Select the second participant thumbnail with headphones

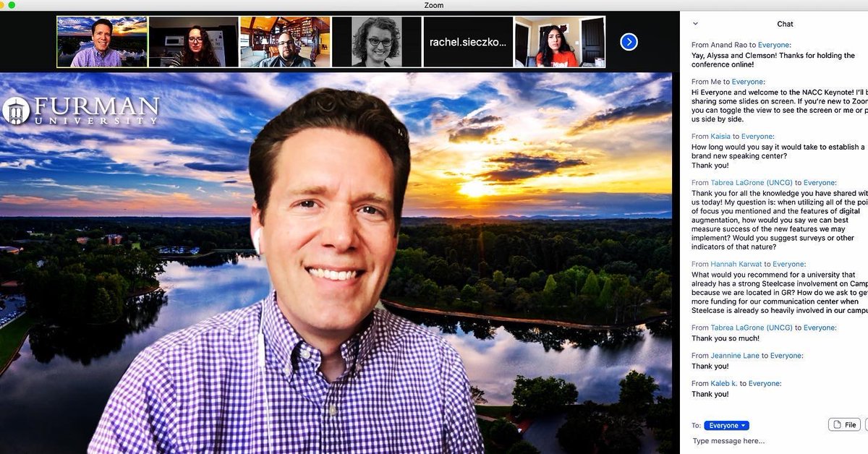(194, 42)
